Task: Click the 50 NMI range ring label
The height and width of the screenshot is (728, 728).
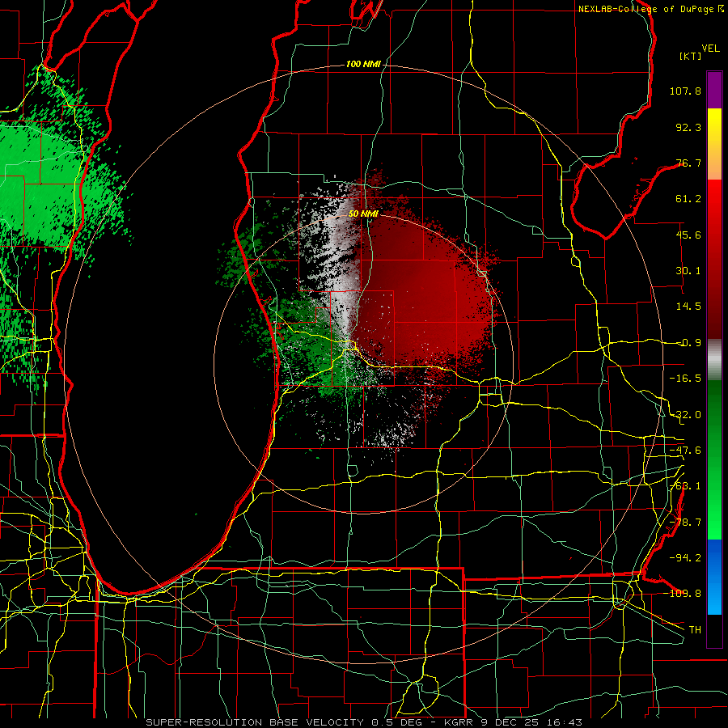Action: [363, 214]
